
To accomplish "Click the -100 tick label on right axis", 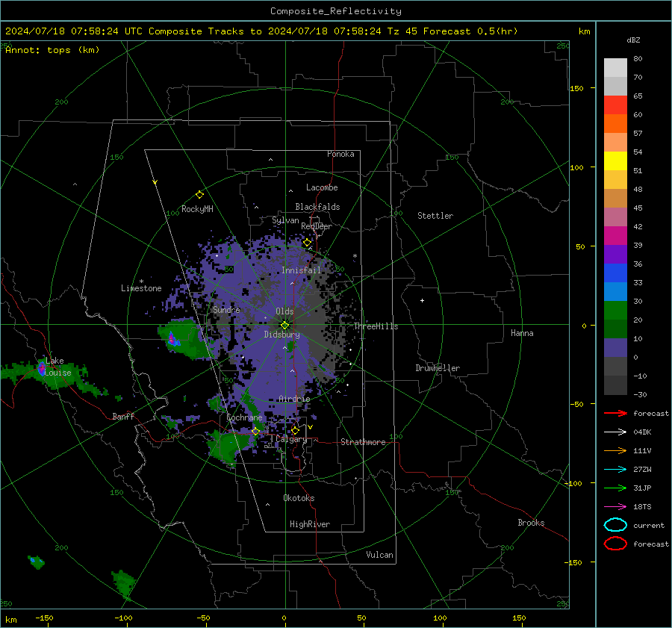I will (x=573, y=483).
